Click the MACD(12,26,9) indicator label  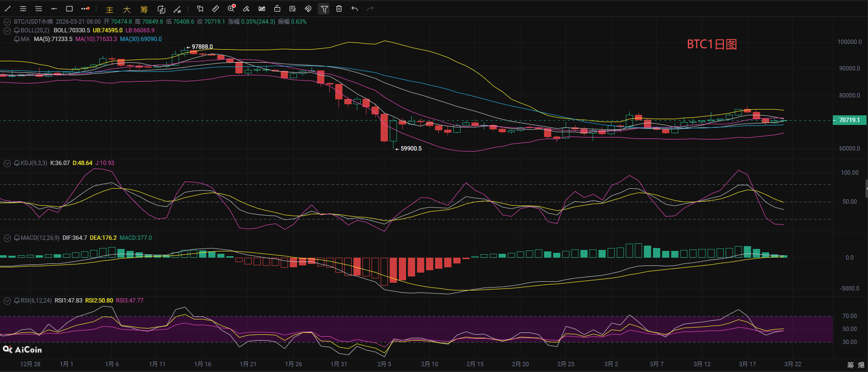tap(40, 238)
